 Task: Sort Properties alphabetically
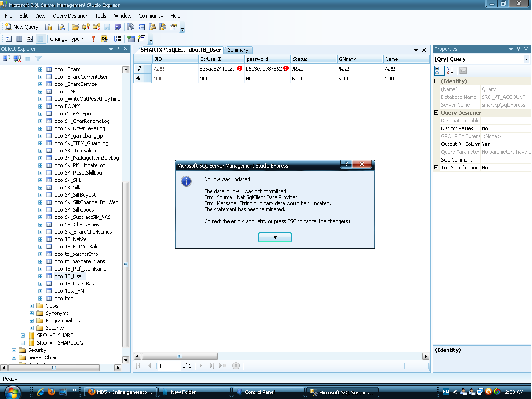pyautogui.click(x=449, y=71)
